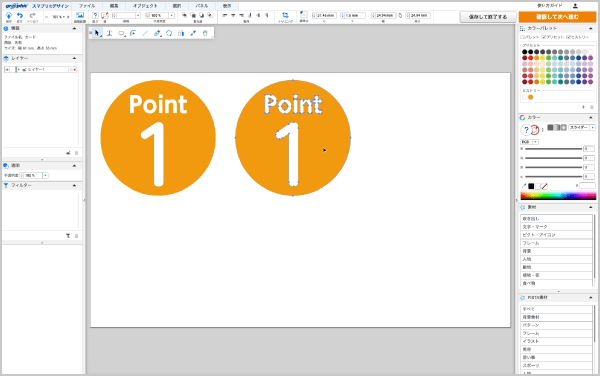600x376 pixels.
Task: Click the orange confirm and proceed button
Action: click(557, 17)
